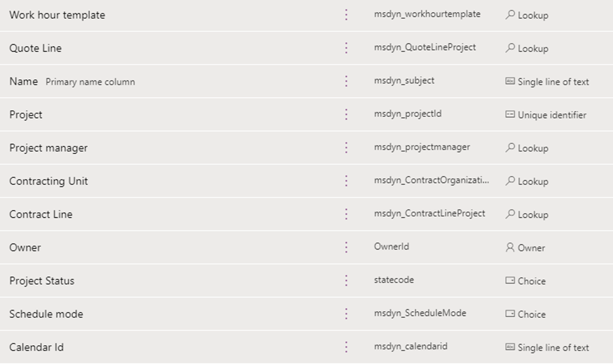Viewport: 613px width, 364px height.
Task: Select the Project manager column name
Action: [48, 148]
